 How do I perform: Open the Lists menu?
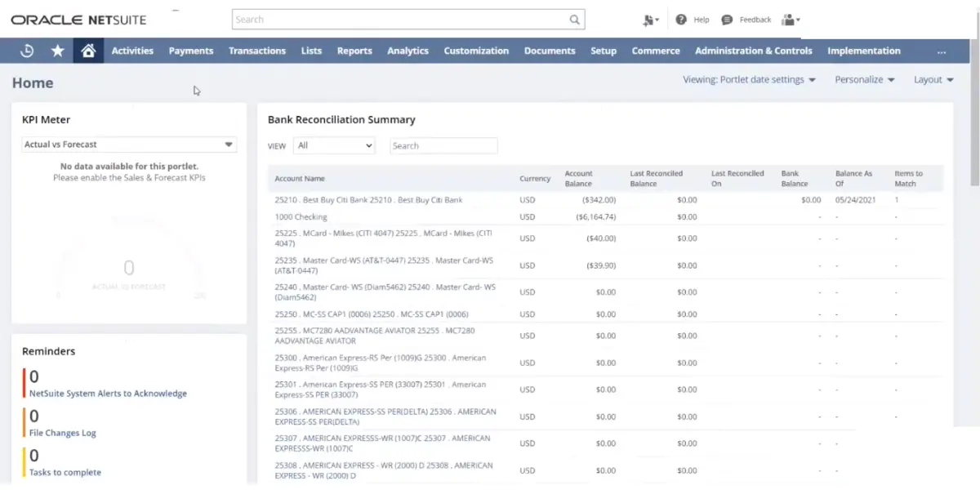pyautogui.click(x=311, y=51)
